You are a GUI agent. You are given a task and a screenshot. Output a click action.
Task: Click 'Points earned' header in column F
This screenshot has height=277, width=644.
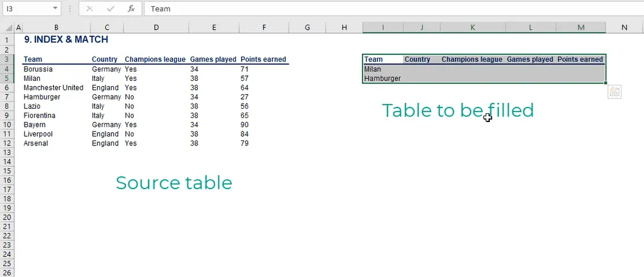click(264, 59)
